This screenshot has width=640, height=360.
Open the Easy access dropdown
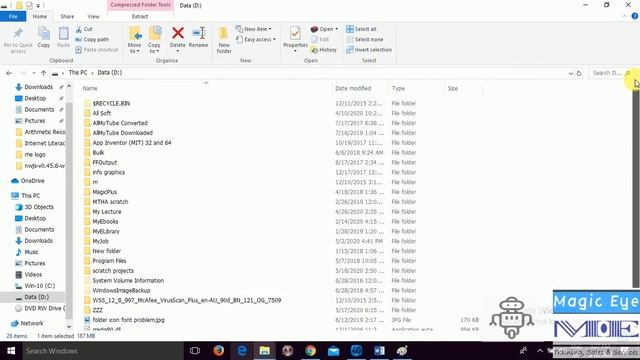[256, 40]
